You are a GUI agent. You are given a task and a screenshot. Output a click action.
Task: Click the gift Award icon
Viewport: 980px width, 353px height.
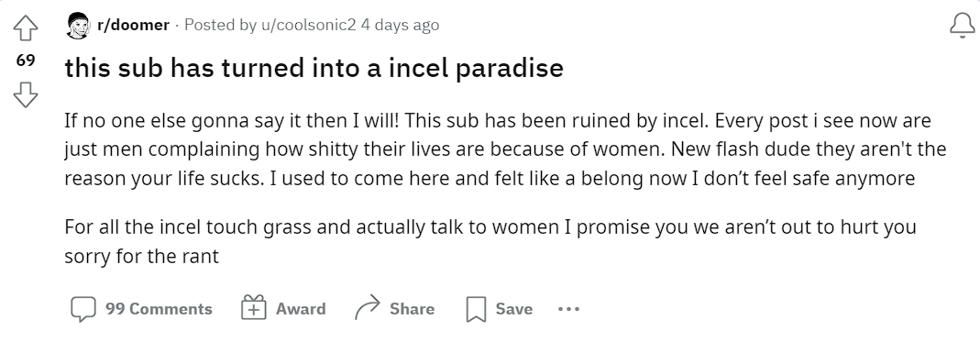coord(254,308)
